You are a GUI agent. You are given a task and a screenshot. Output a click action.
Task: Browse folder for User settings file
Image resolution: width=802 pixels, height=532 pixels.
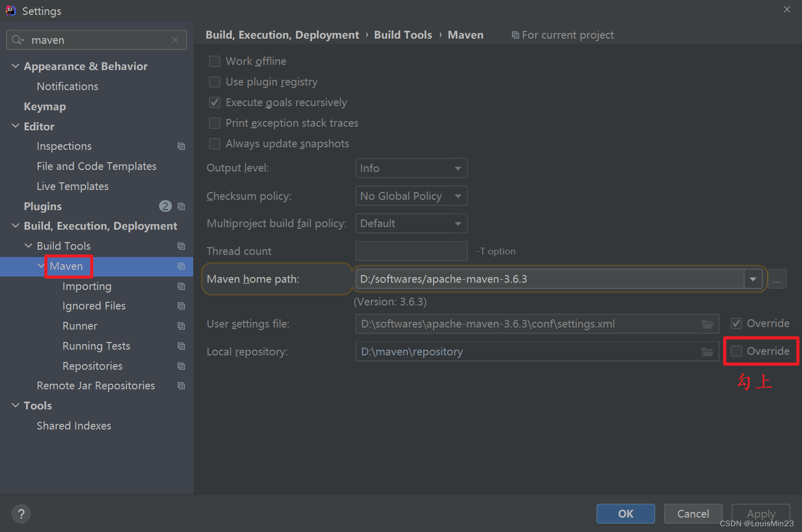[708, 324]
